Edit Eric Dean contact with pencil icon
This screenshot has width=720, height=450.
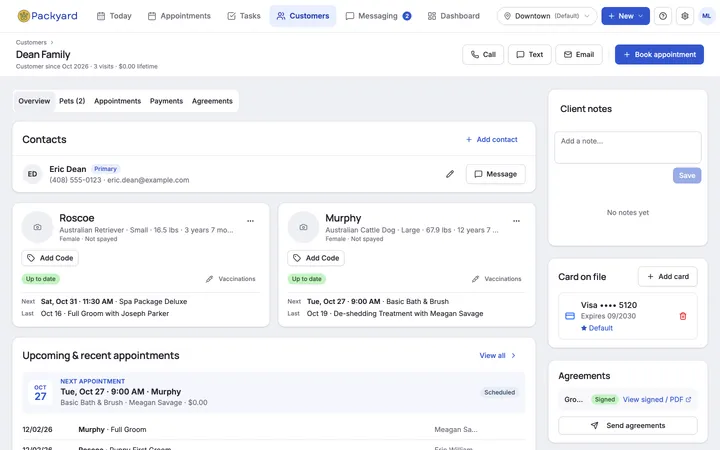[450, 174]
